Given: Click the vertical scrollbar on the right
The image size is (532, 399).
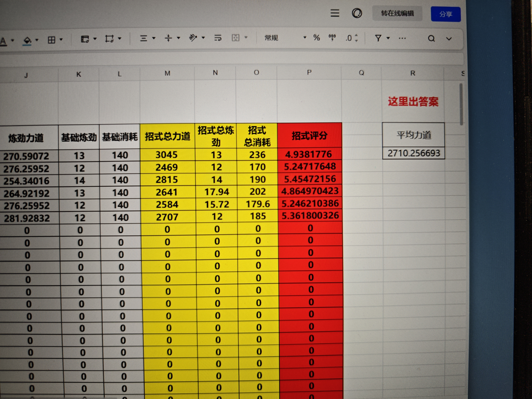Looking at the screenshot, I should 461,104.
